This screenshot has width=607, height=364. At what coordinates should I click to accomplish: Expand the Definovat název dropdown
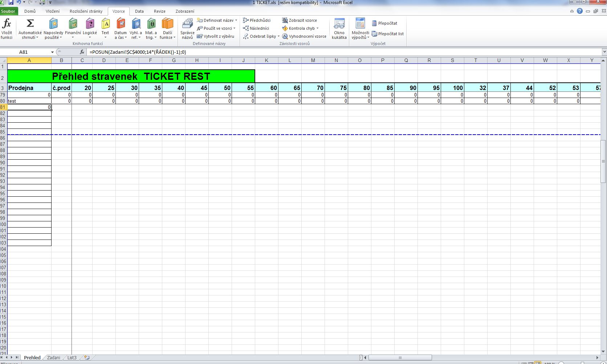tap(236, 20)
